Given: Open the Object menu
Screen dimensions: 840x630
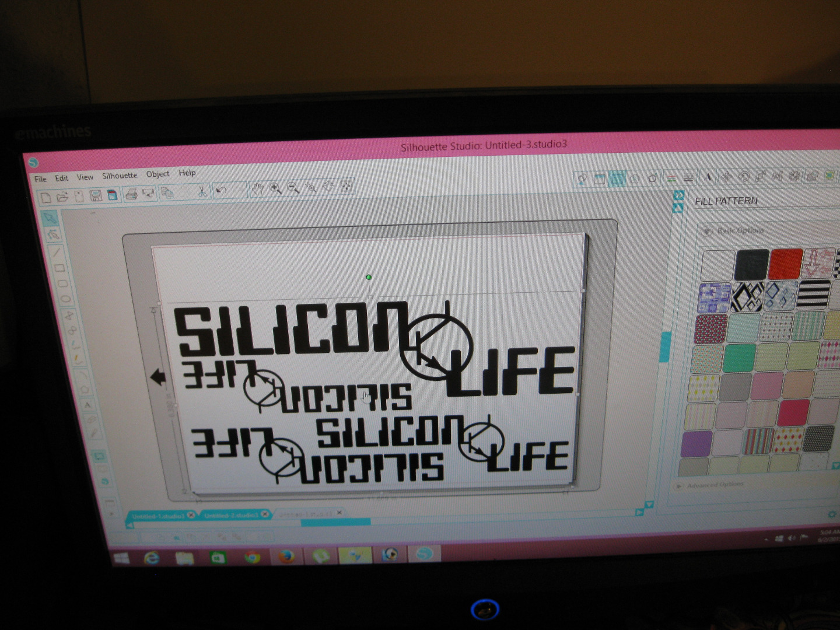Looking at the screenshot, I should coord(157,174).
